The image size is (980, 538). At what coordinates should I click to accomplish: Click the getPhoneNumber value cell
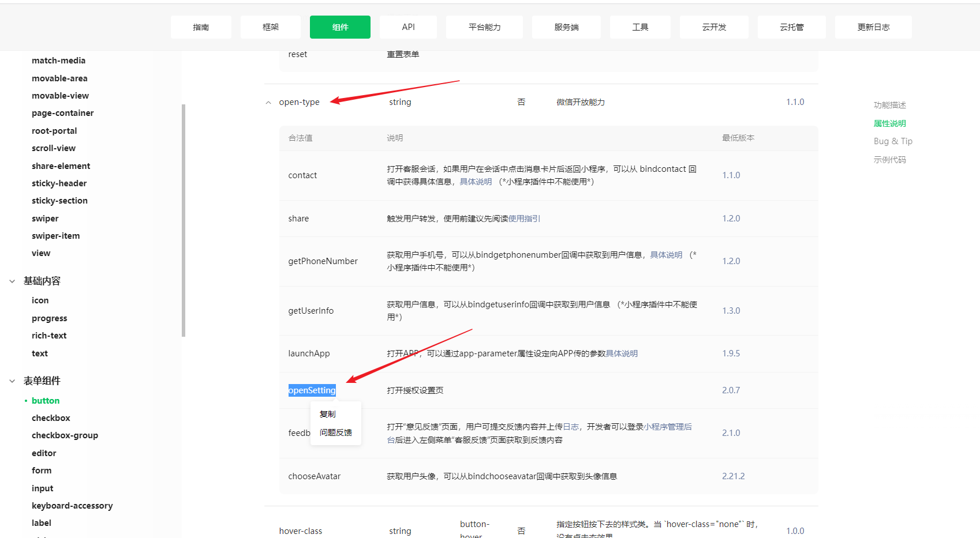click(323, 261)
